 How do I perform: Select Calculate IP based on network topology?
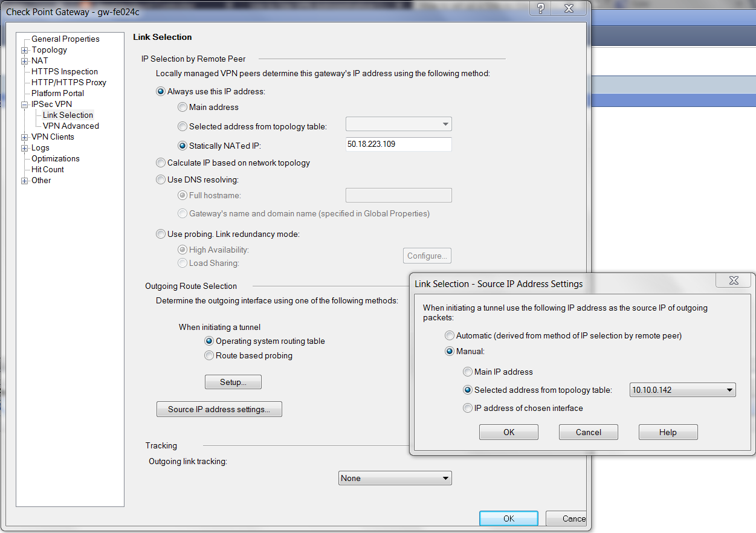pyautogui.click(x=161, y=163)
